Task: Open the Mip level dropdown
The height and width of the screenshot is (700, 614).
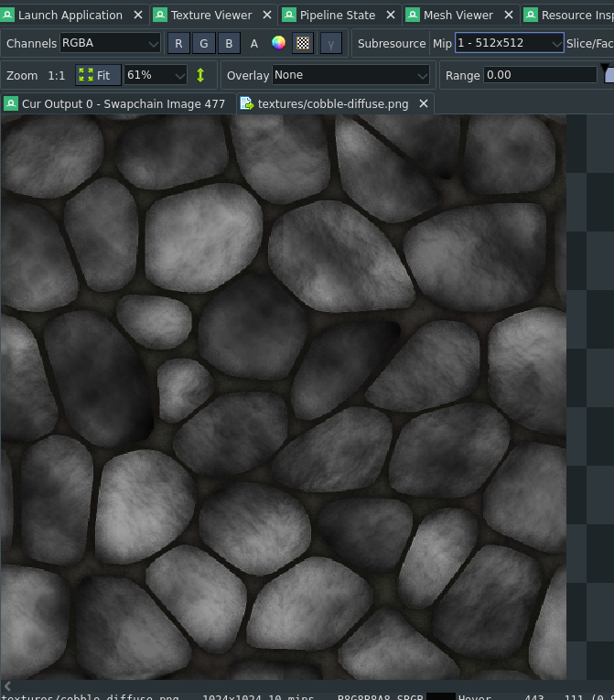Action: (x=510, y=44)
